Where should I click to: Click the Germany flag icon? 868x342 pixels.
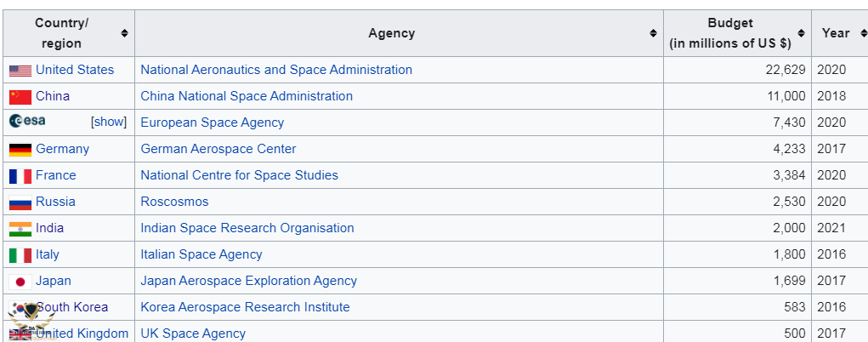20,150
